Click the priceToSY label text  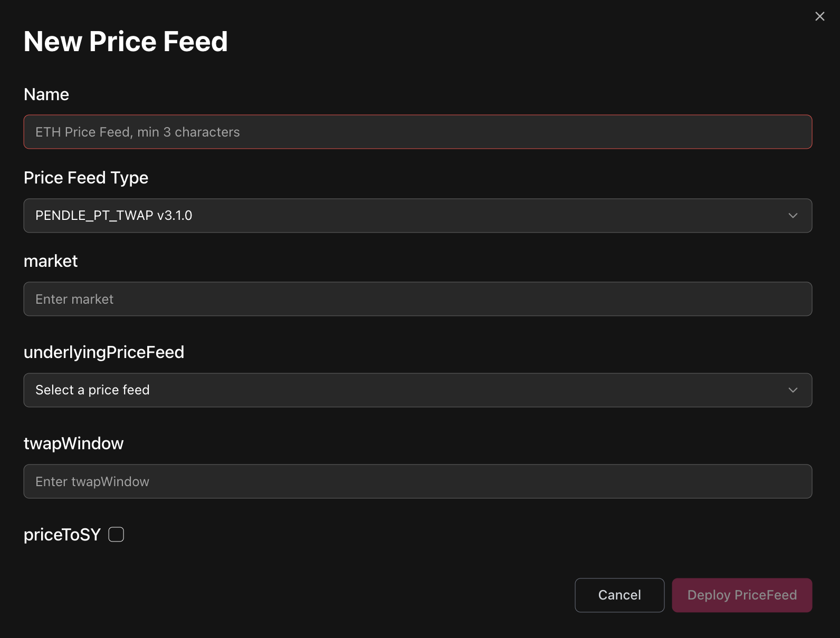point(62,535)
